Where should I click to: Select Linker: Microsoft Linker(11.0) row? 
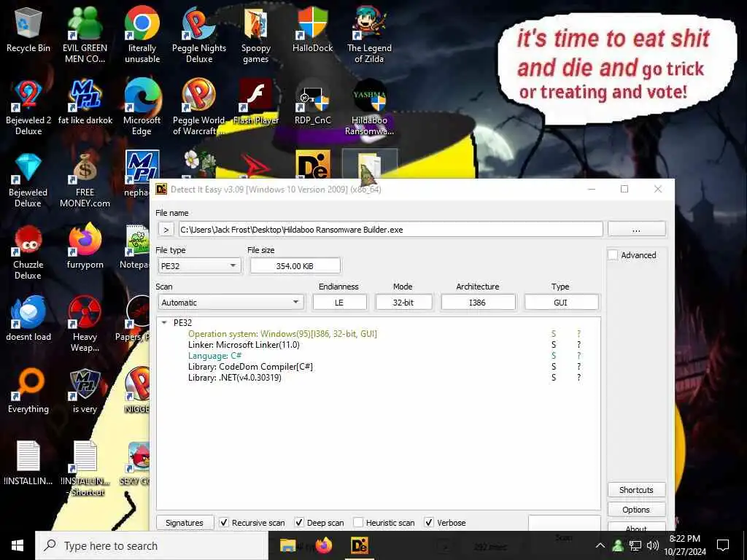[x=244, y=345]
